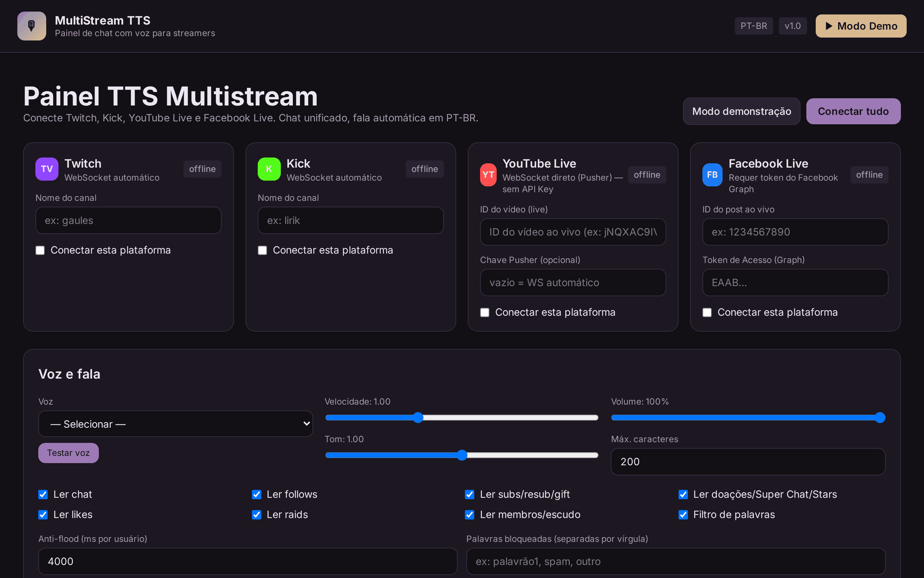
Task: Uncheck Ler doações/Super Chat/Stars checkbox
Action: 683,495
